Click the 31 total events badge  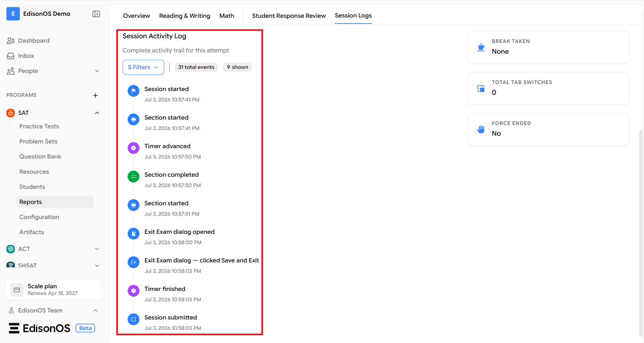tap(196, 67)
